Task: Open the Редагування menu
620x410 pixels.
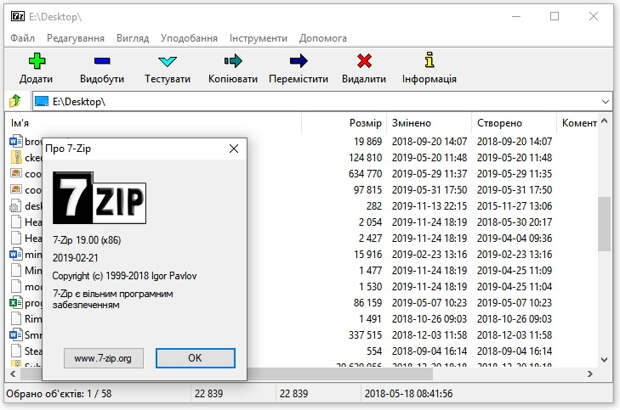Action: coord(76,38)
